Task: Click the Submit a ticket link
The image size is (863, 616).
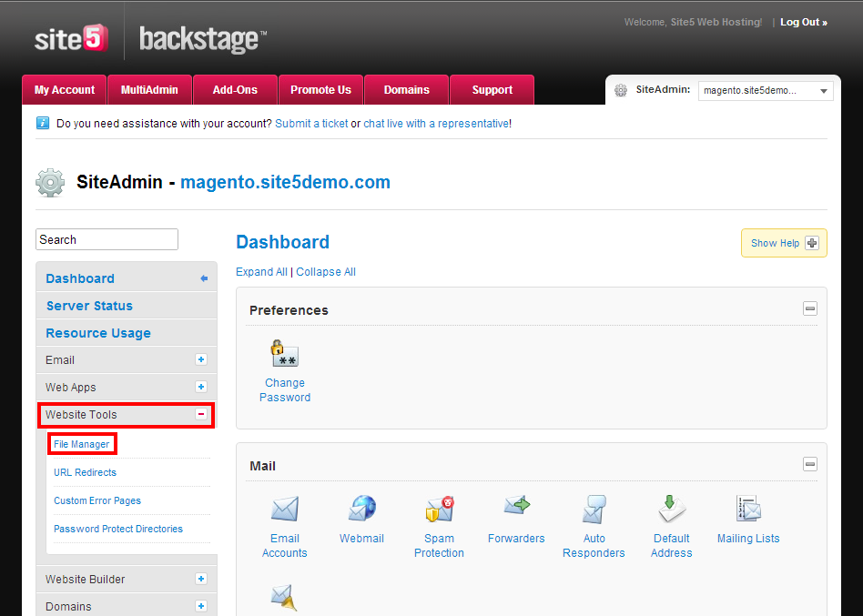Action: 311,123
